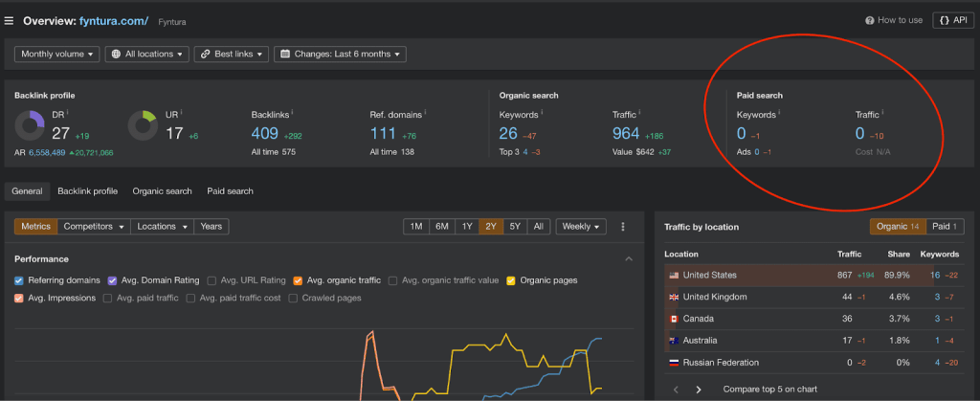Screen dimensions: 980x401
Task: Open the Monthly volume dropdown
Action: point(56,55)
